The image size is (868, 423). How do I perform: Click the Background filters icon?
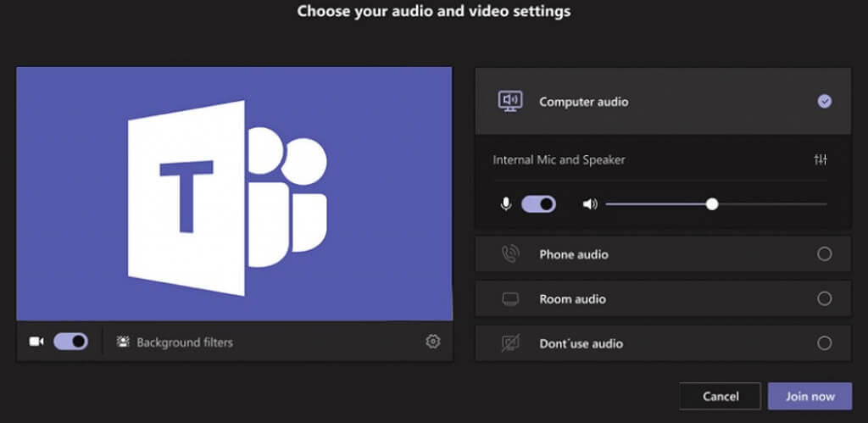point(123,342)
